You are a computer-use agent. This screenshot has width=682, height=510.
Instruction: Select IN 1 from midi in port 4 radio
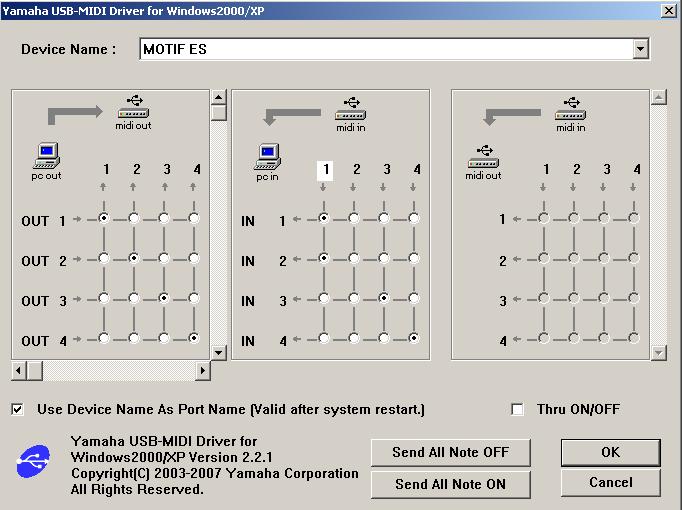pyautogui.click(x=414, y=218)
